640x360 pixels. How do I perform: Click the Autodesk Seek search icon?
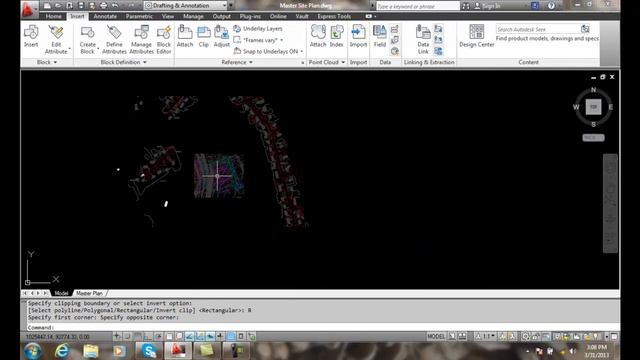click(x=585, y=29)
